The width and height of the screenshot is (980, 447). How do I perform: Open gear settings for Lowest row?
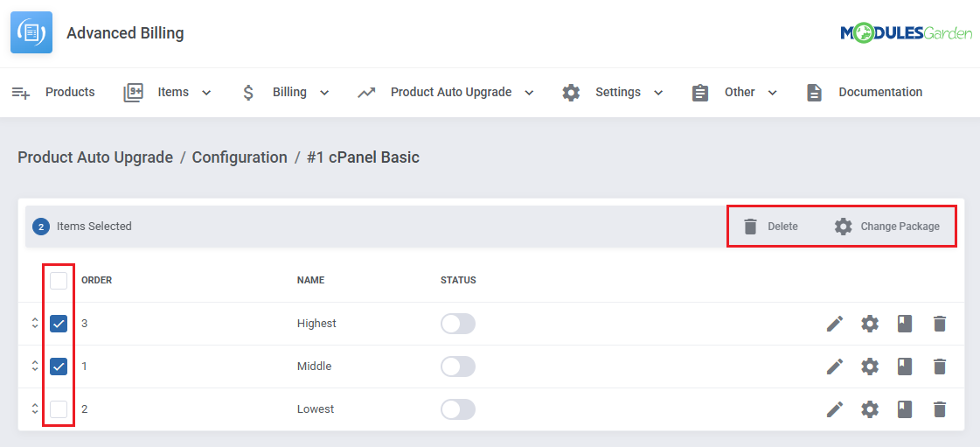pyautogui.click(x=869, y=409)
